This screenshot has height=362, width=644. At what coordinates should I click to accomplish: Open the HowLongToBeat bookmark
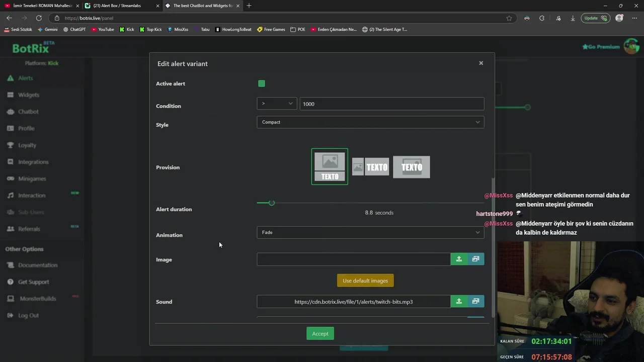233,30
